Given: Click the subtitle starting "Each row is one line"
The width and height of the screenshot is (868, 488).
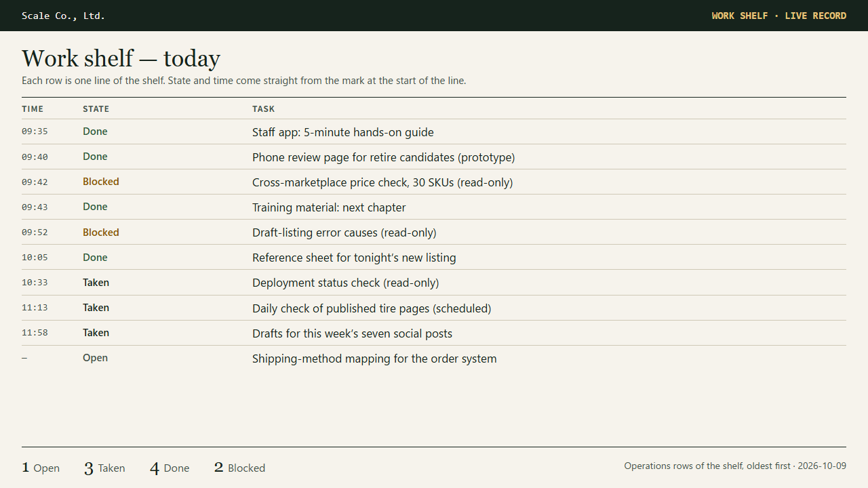Looking at the screenshot, I should coord(244,81).
